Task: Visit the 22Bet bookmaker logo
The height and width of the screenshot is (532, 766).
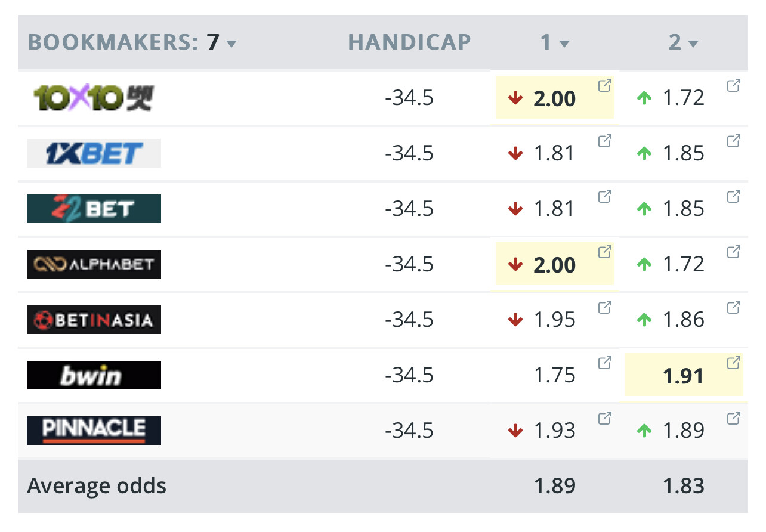Action: pyautogui.click(x=94, y=209)
